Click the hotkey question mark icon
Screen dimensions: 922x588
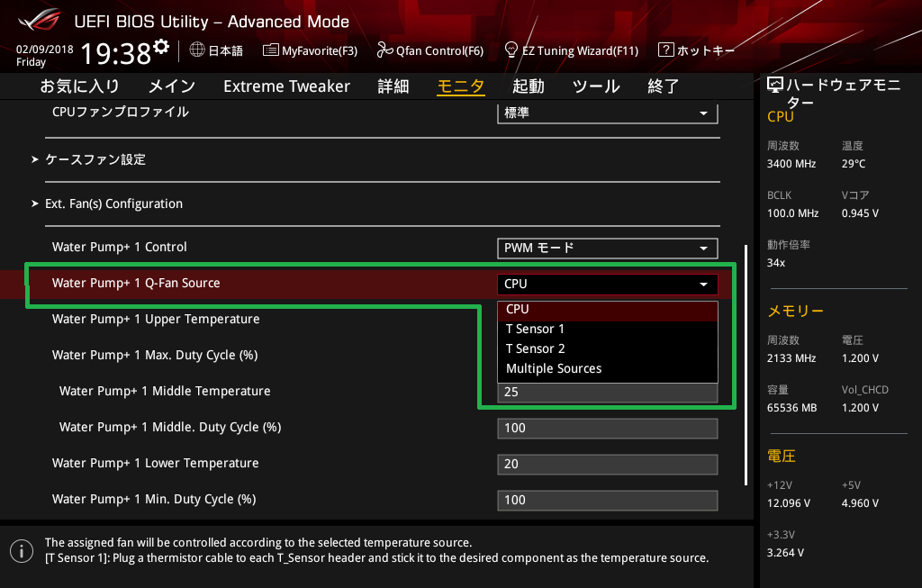(665, 50)
